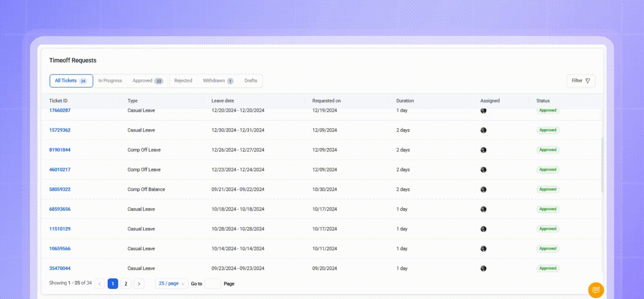Open the Filter options

(581, 81)
